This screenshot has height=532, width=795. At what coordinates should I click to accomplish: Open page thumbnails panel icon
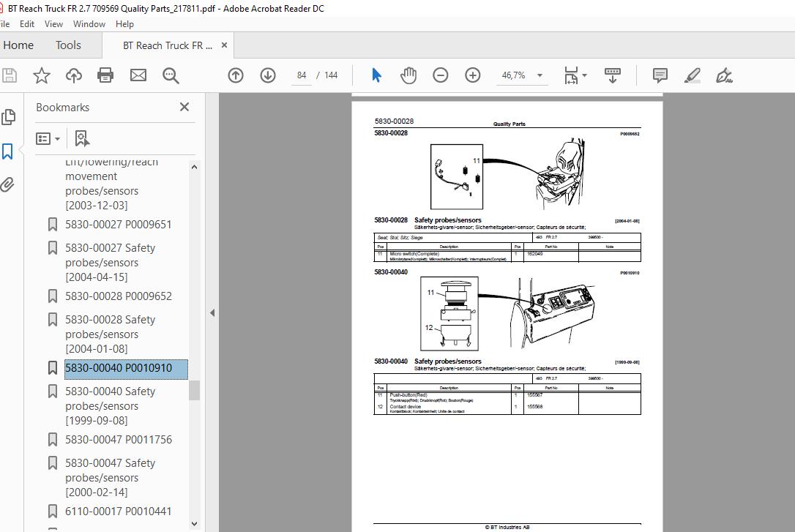(x=8, y=117)
